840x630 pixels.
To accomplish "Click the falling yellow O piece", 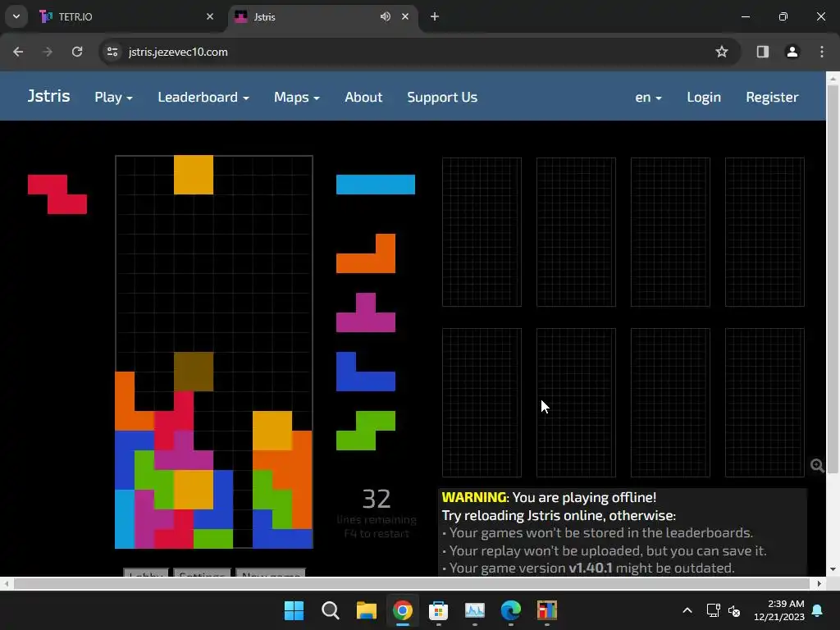I will pyautogui.click(x=194, y=175).
